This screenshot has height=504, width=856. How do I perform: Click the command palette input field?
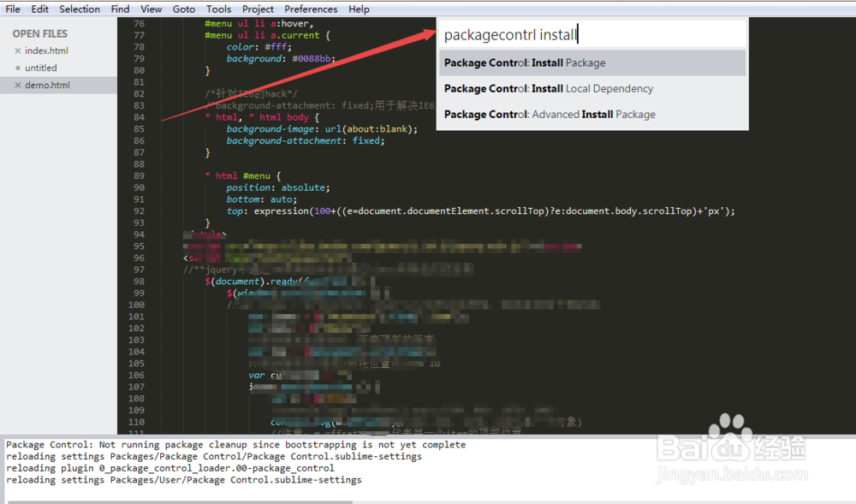[591, 33]
